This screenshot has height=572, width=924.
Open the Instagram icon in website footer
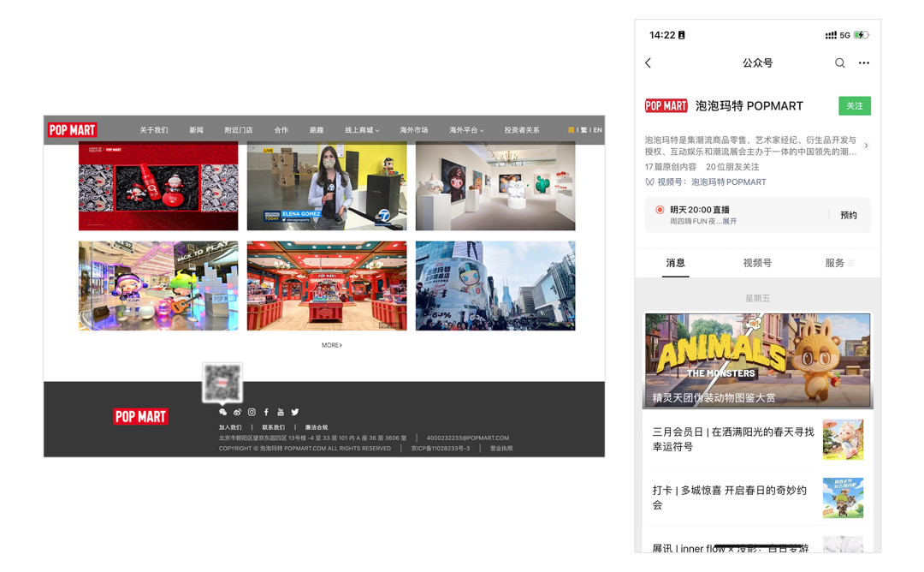pyautogui.click(x=252, y=412)
